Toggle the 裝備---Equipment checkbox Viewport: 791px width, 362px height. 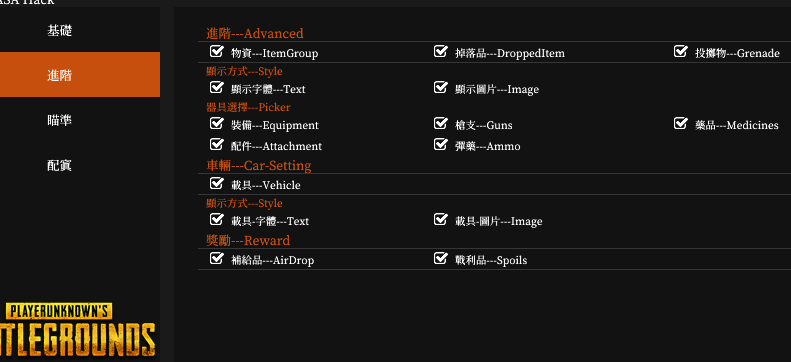pyautogui.click(x=216, y=124)
